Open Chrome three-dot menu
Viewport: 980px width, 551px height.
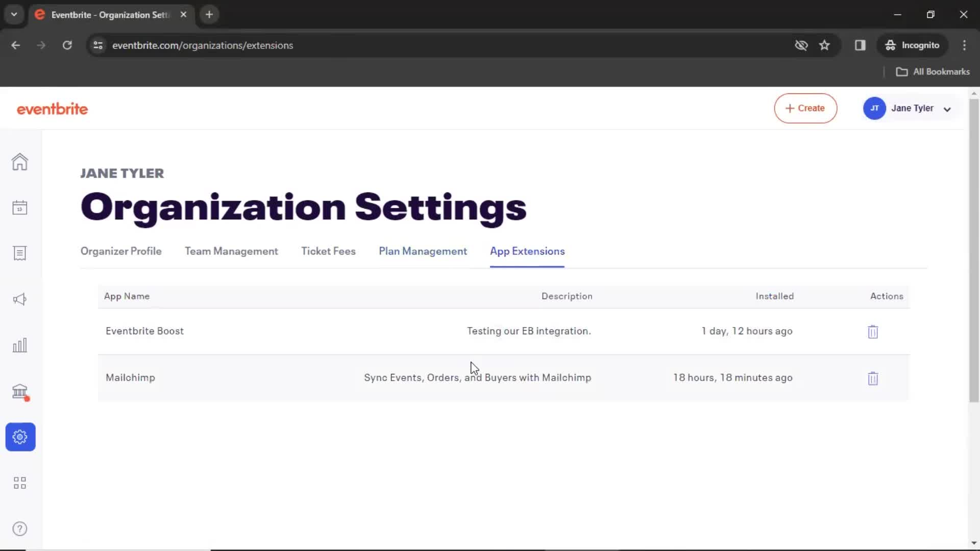click(964, 45)
